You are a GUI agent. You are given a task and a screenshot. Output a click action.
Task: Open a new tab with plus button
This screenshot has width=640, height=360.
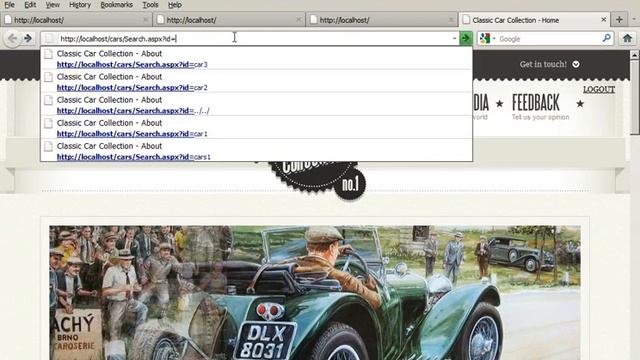[620, 20]
